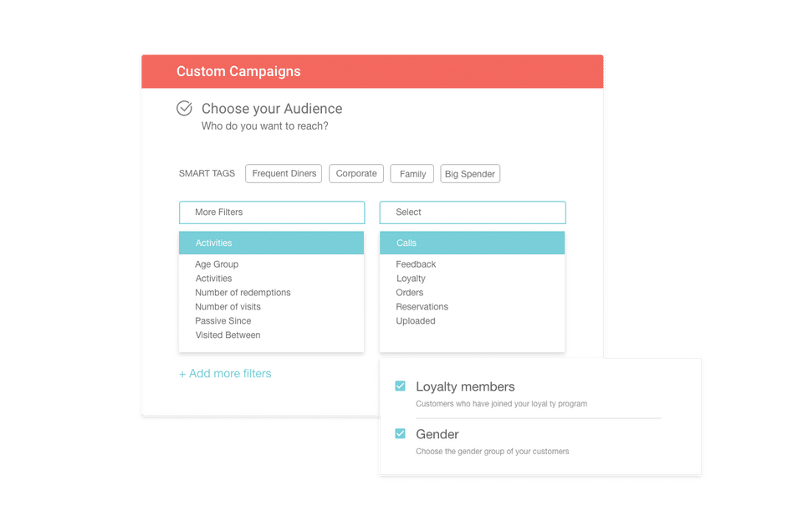Image resolution: width=803 pixels, height=532 pixels.
Task: Click the checkmark circle icon beside Choose your Audience
Action: click(184, 109)
